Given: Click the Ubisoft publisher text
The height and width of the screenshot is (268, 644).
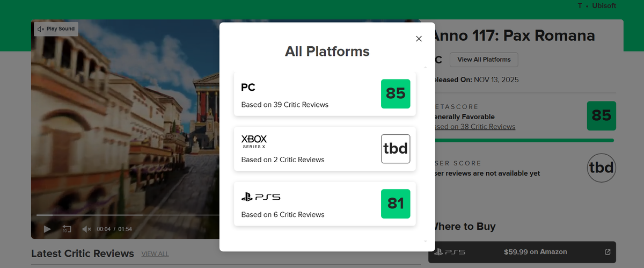Looking at the screenshot, I should (x=604, y=5).
